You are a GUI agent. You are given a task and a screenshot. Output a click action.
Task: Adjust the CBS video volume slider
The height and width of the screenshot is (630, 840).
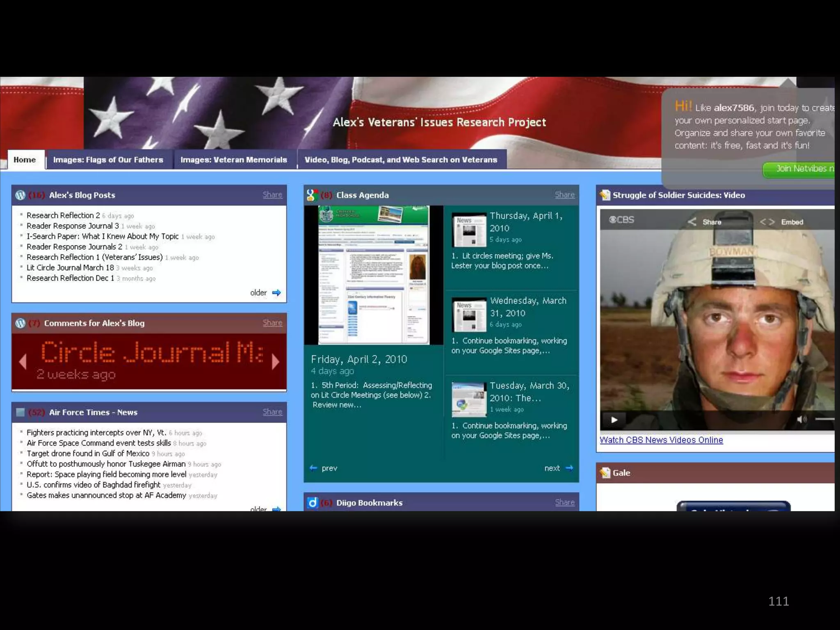[x=824, y=419]
